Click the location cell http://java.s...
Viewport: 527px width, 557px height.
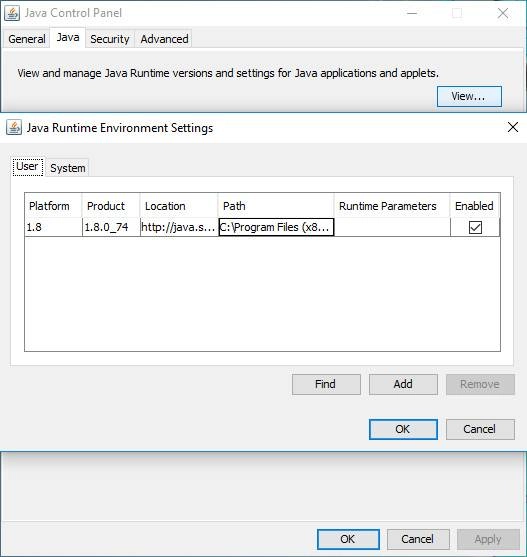pos(179,227)
